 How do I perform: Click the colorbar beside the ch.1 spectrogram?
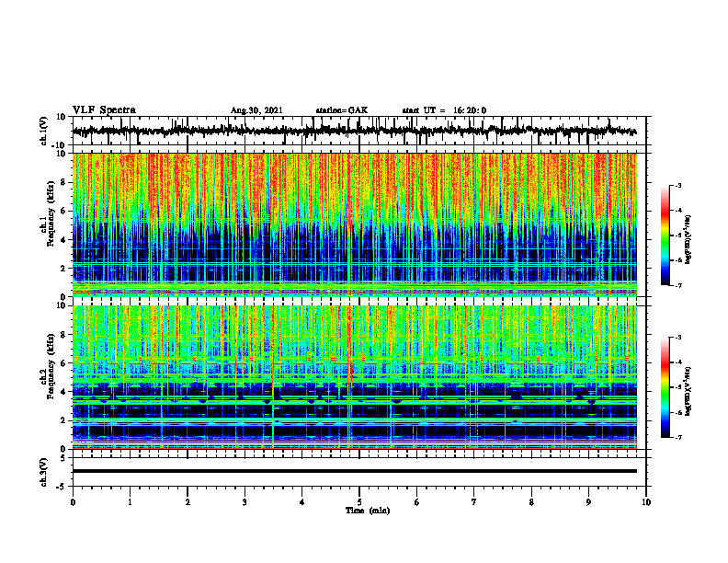coord(665,236)
